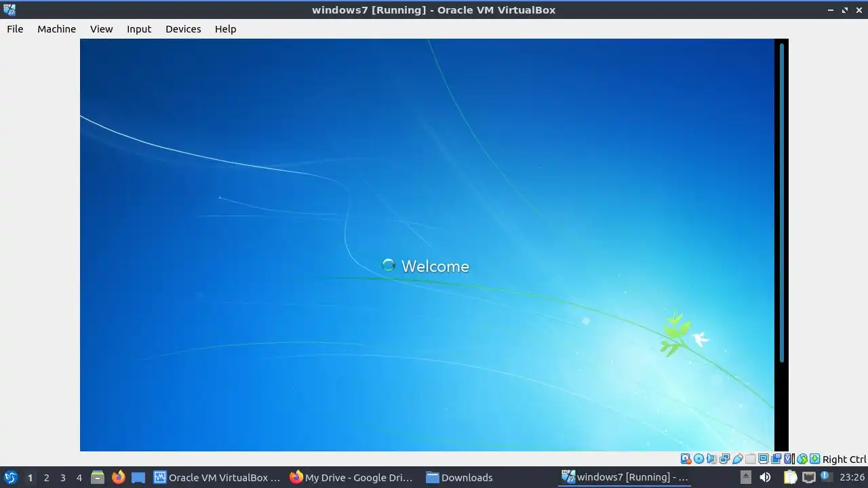The width and height of the screenshot is (868, 488).
Task: Open the Lubuntu start menu
Action: pyautogui.click(x=11, y=477)
